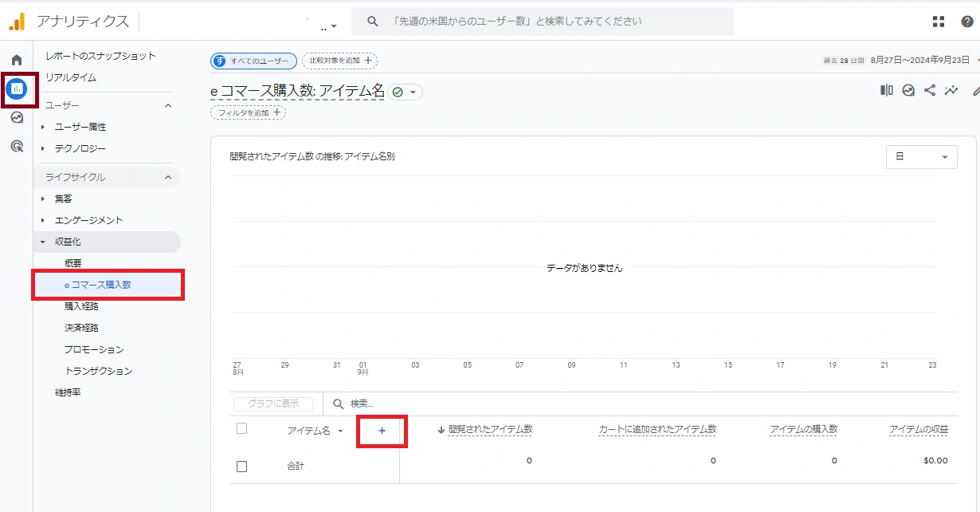This screenshot has width=980, height=512.
Task: Expand ユーザー属性 tree item
Action: tap(43, 127)
